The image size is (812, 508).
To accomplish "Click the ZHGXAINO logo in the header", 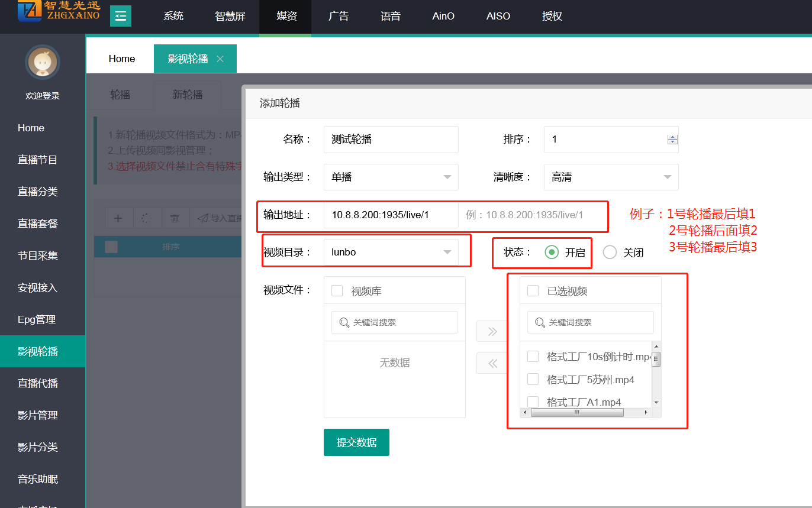I will (58, 12).
